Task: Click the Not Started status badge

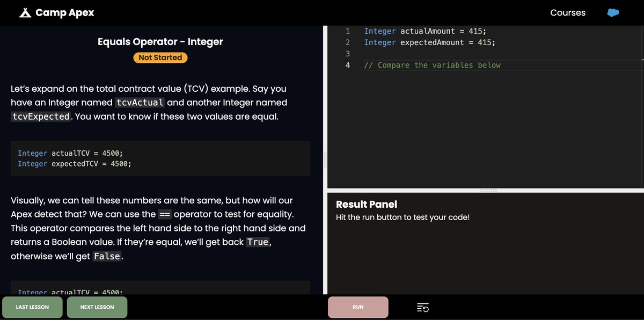Action: coord(160,57)
